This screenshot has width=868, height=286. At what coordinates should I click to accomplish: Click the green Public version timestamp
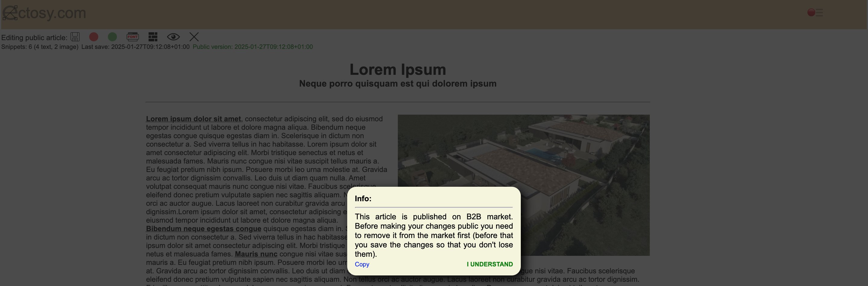click(252, 47)
